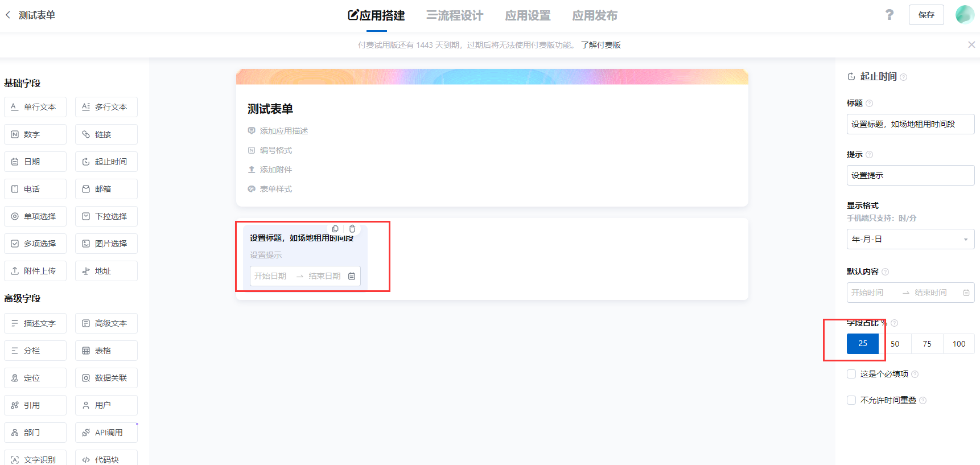Viewport: 980px width, 465px height.
Task: Close the trial notice banner
Action: pyautogui.click(x=971, y=45)
